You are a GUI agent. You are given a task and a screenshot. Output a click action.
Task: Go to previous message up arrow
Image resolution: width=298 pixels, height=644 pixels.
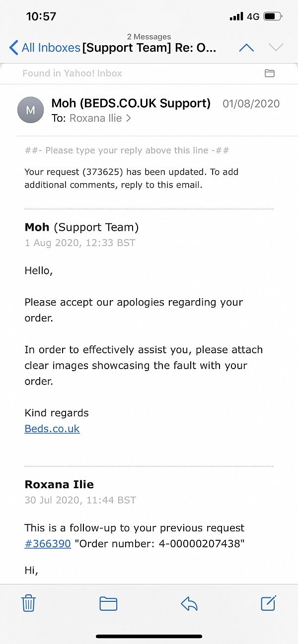(246, 48)
